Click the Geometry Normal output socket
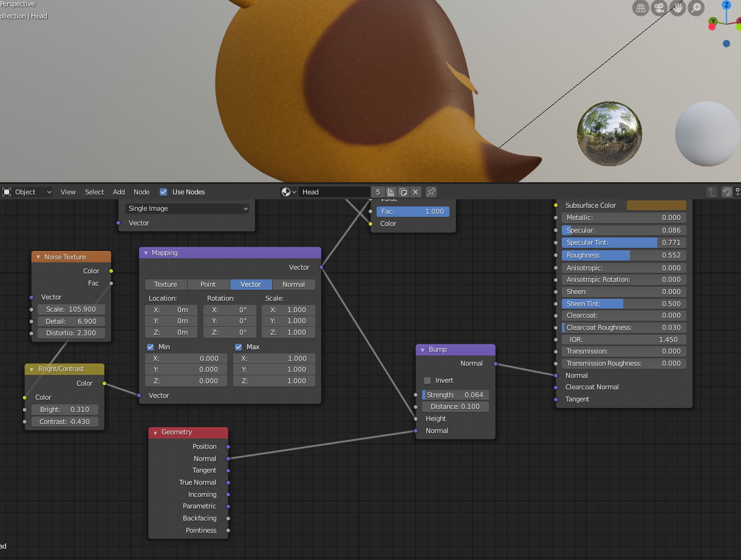 (x=228, y=459)
